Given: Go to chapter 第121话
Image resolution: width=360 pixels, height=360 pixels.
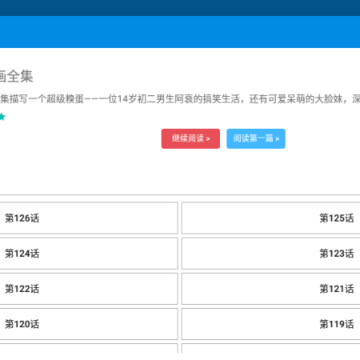Looking at the screenshot, I should pos(271,289).
